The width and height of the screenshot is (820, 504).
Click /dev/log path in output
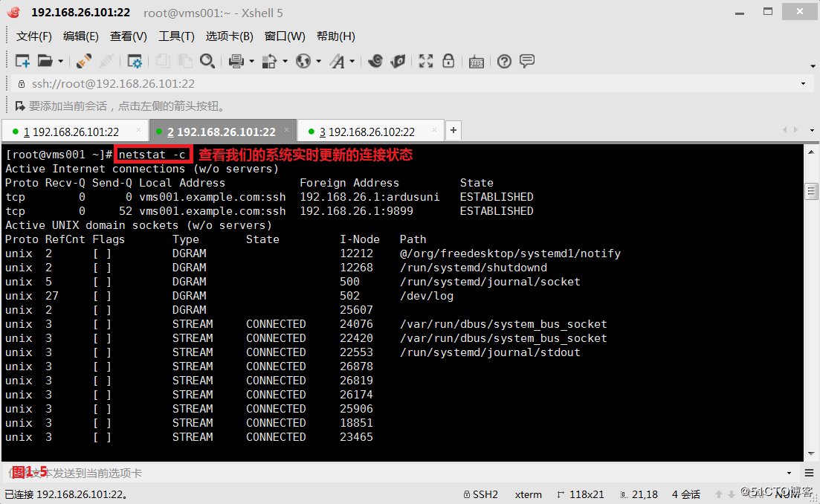pos(427,296)
